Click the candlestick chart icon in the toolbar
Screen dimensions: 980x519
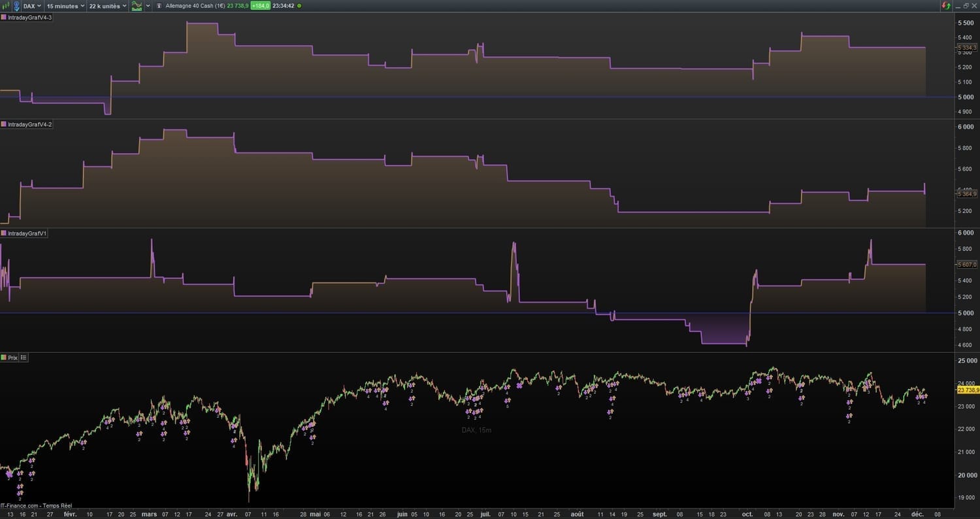[6, 6]
